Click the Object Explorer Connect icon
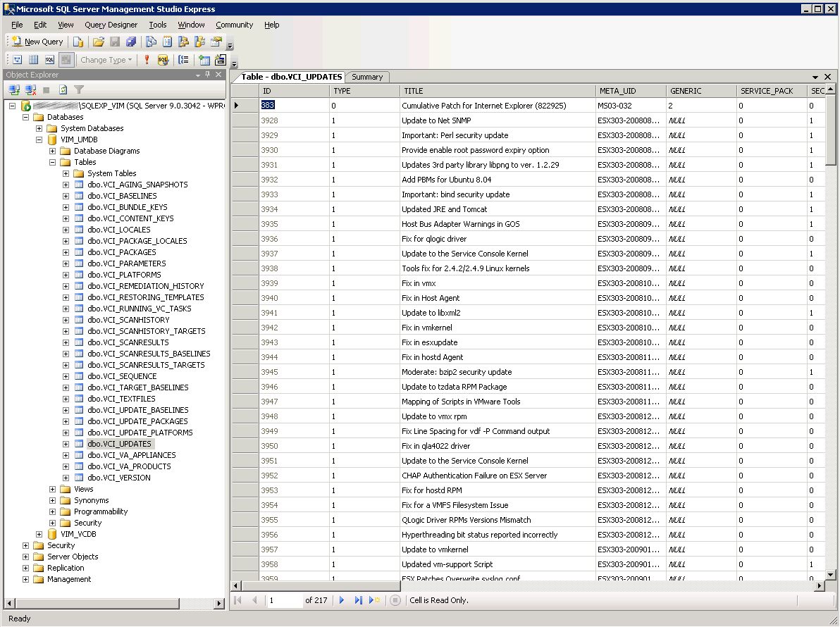The height and width of the screenshot is (627, 840). coord(15,89)
